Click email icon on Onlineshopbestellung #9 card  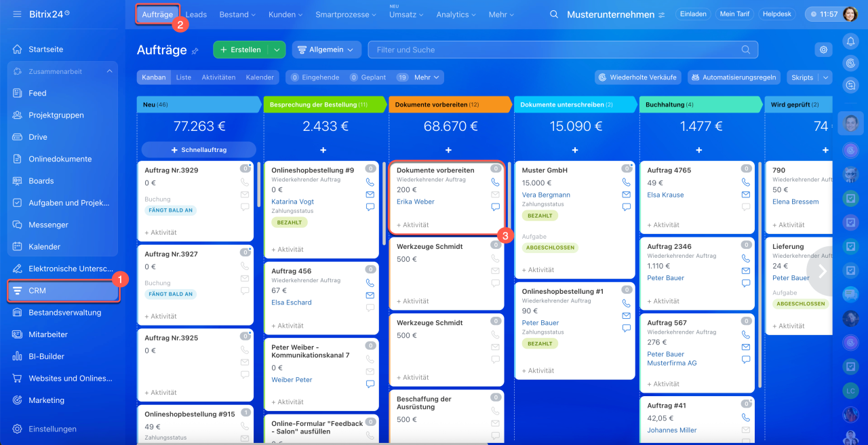tap(370, 195)
